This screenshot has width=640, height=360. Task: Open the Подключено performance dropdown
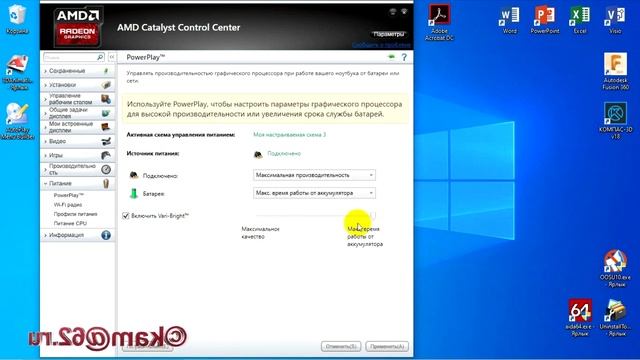click(x=314, y=175)
